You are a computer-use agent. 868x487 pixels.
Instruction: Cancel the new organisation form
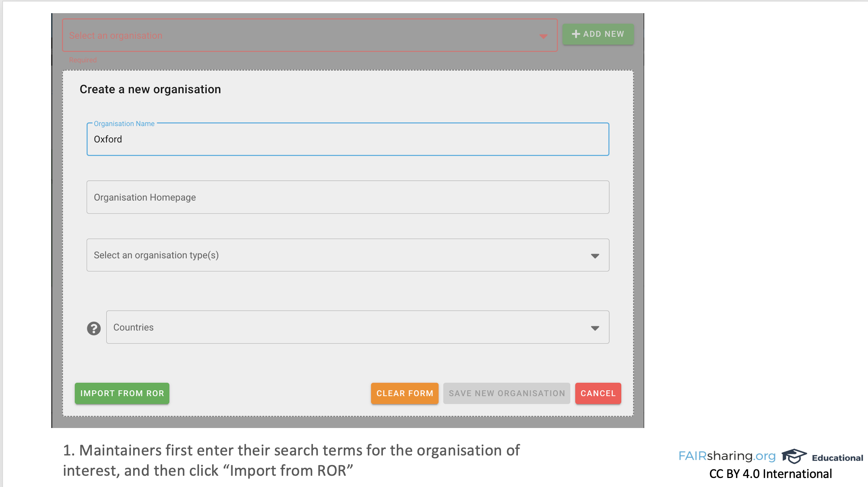coord(598,393)
